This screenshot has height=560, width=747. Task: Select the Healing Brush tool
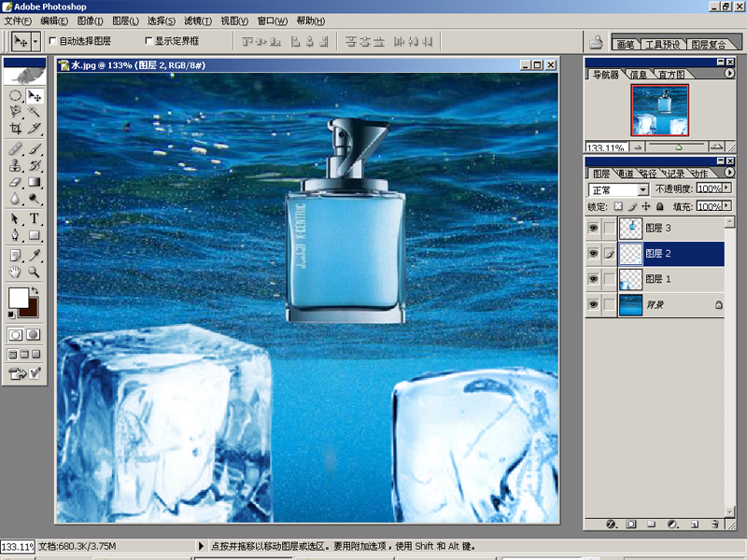(15, 148)
